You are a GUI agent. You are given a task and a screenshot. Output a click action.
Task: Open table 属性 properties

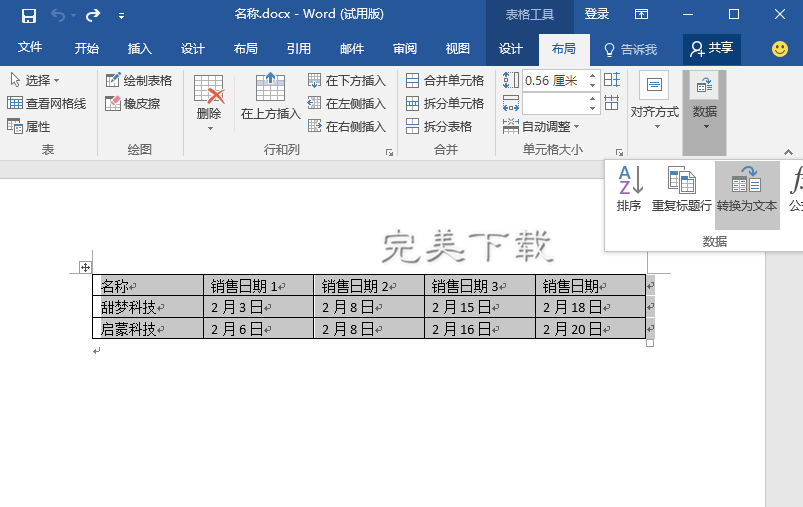(29, 126)
